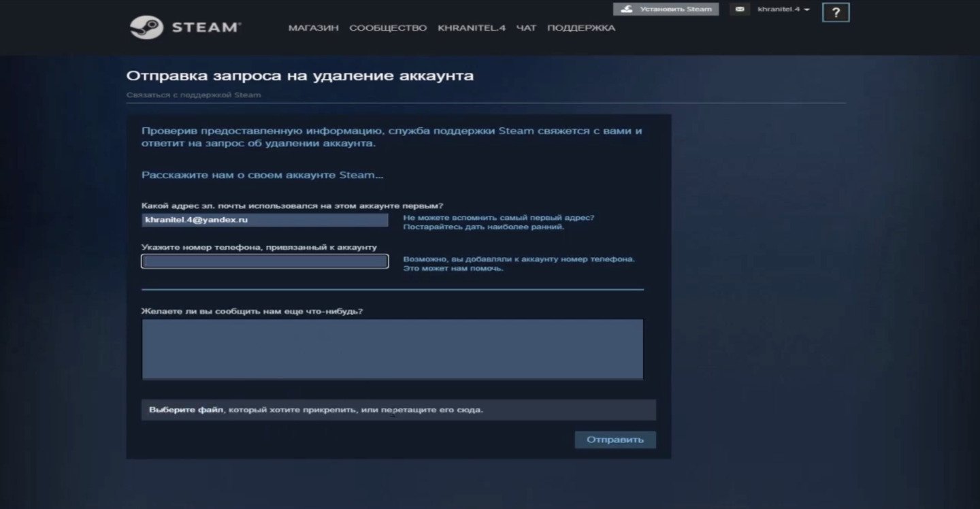This screenshot has width=980, height=509.
Task: Click the heading Отправка запроса на удаление аккаунта
Action: click(x=300, y=76)
